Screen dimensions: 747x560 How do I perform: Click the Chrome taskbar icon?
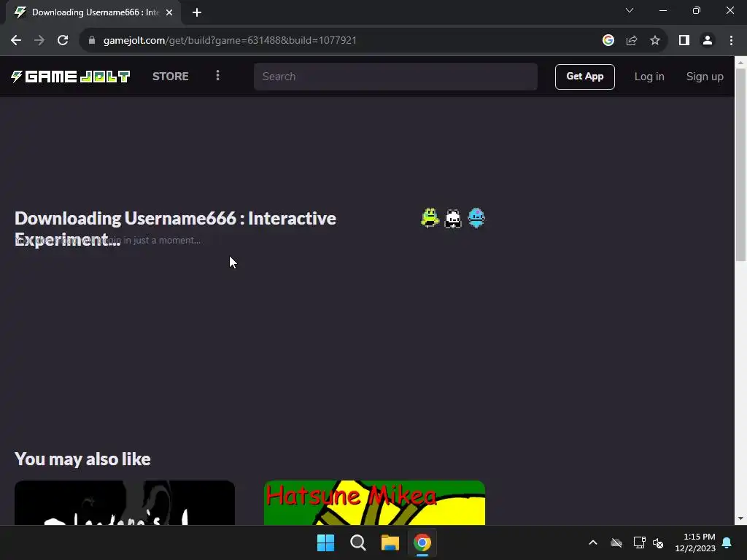pos(422,542)
